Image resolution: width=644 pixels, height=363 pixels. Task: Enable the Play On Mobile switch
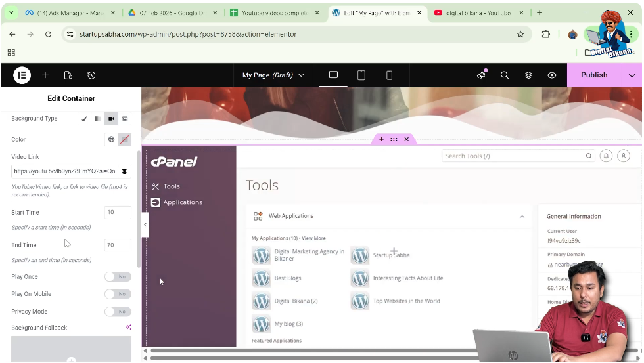(x=118, y=294)
